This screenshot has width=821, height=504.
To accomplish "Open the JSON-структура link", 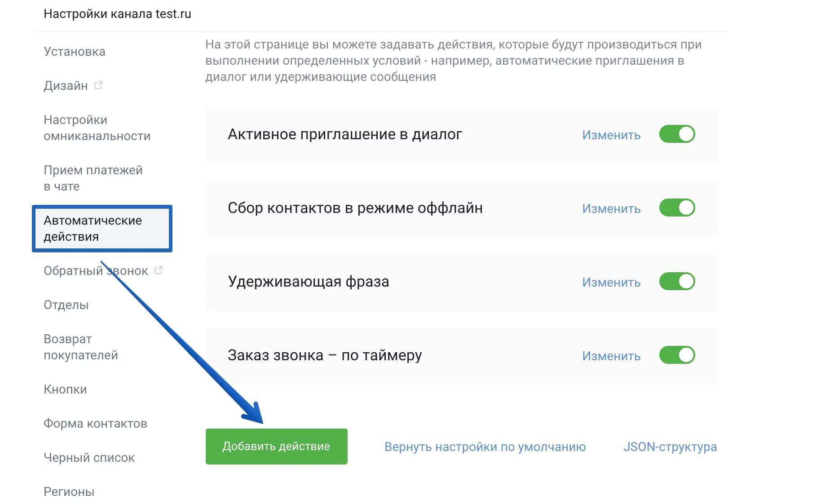I will (x=670, y=447).
